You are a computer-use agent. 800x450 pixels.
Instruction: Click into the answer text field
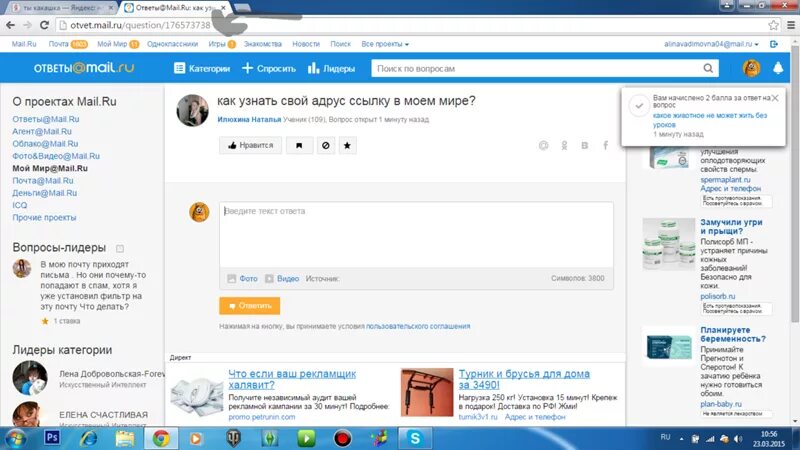pyautogui.click(x=416, y=234)
